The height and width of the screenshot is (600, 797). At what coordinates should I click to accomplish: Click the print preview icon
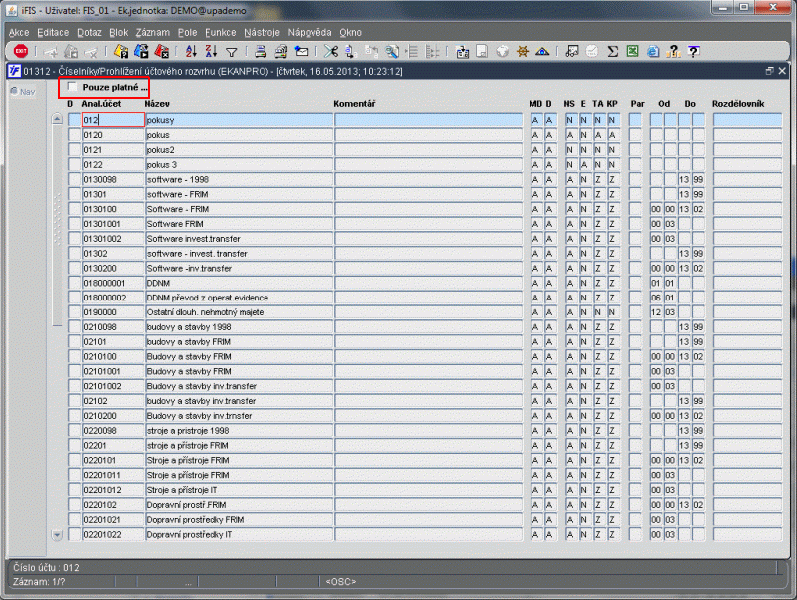click(281, 51)
